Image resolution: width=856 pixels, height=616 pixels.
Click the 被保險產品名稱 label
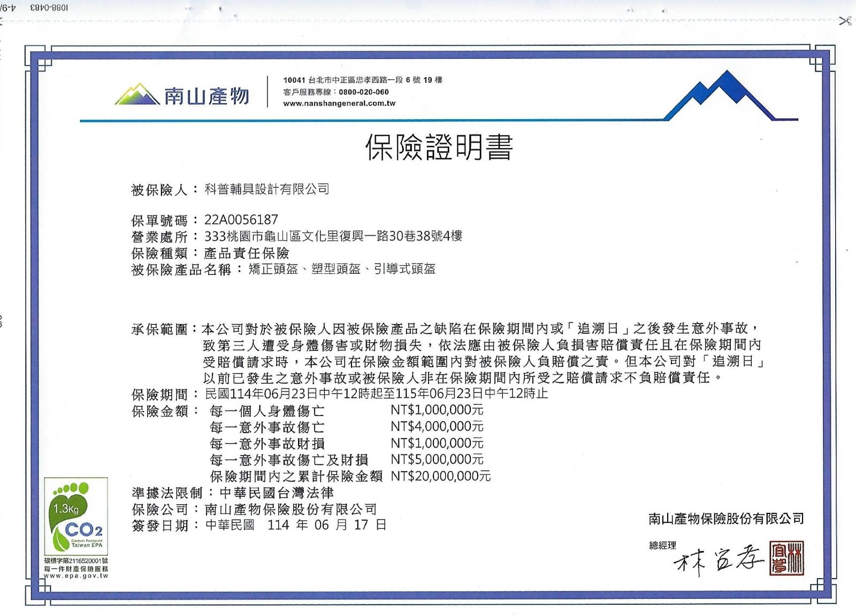181,269
